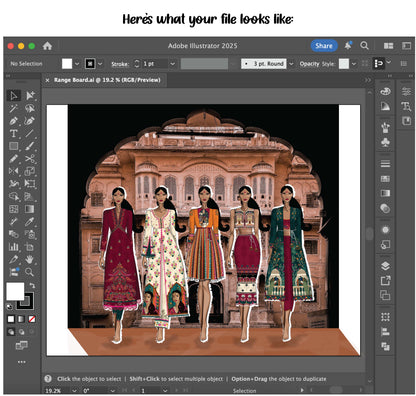Select the Pen tool

pos(14,121)
